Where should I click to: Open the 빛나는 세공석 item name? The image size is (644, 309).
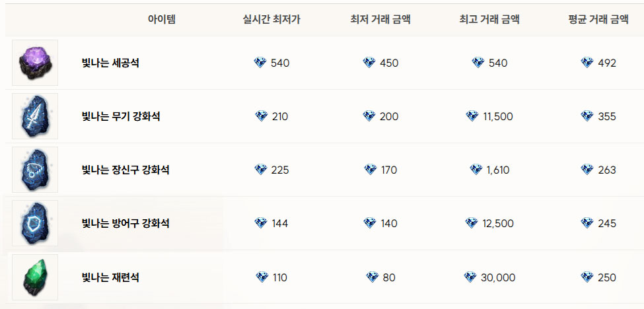pyautogui.click(x=110, y=63)
